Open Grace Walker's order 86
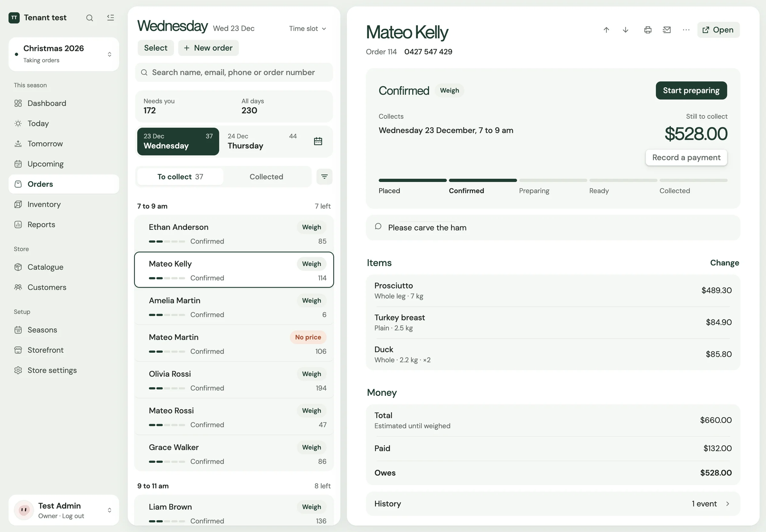 click(234, 454)
